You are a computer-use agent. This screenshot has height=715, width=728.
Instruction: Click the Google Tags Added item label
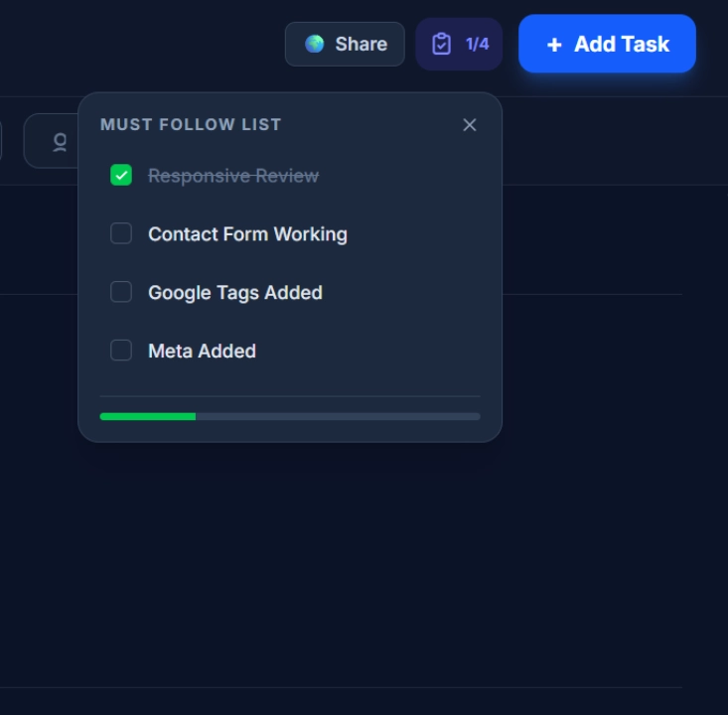pos(235,293)
